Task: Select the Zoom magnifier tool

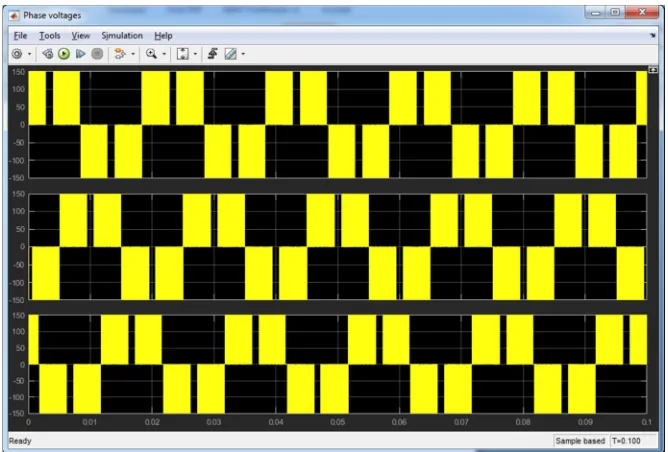Action: point(151,54)
